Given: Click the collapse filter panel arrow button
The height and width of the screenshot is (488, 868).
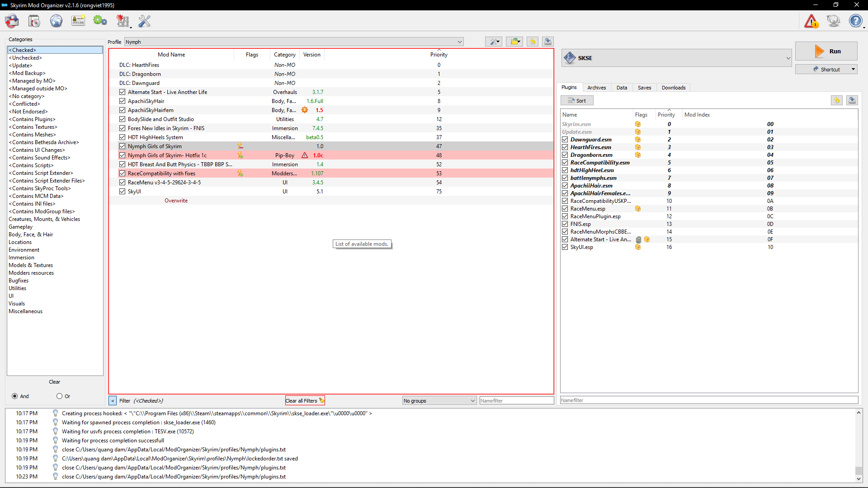Looking at the screenshot, I should (x=113, y=400).
